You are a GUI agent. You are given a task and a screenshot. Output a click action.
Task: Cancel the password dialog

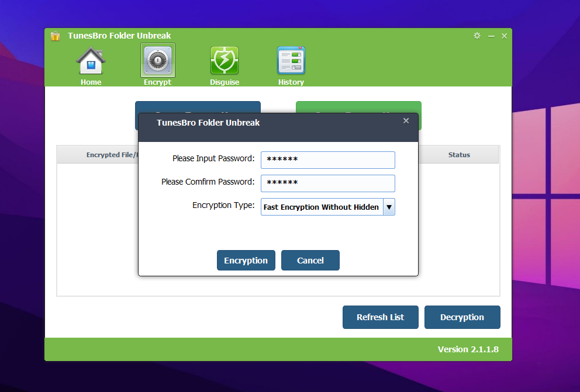(x=310, y=260)
